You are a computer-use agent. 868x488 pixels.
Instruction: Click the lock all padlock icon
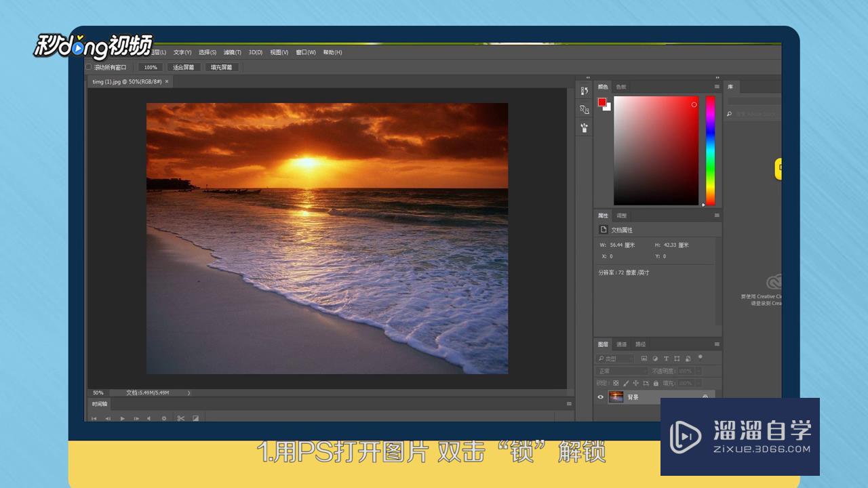656,383
